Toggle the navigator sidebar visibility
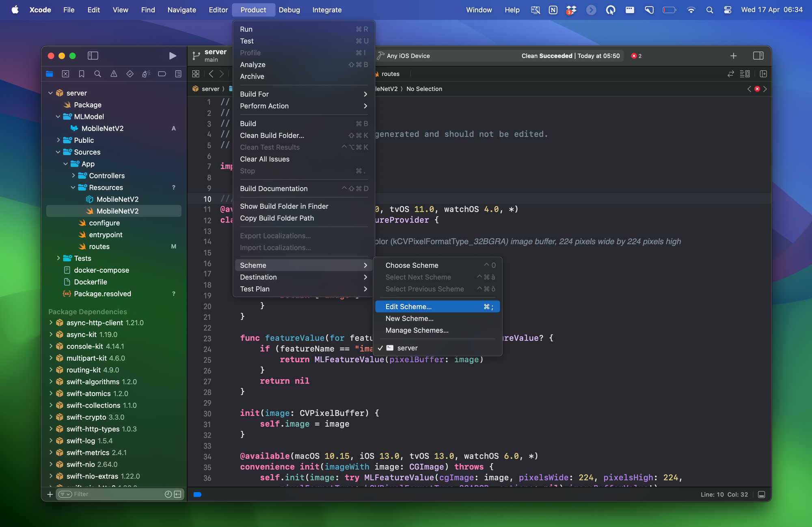 (94, 56)
